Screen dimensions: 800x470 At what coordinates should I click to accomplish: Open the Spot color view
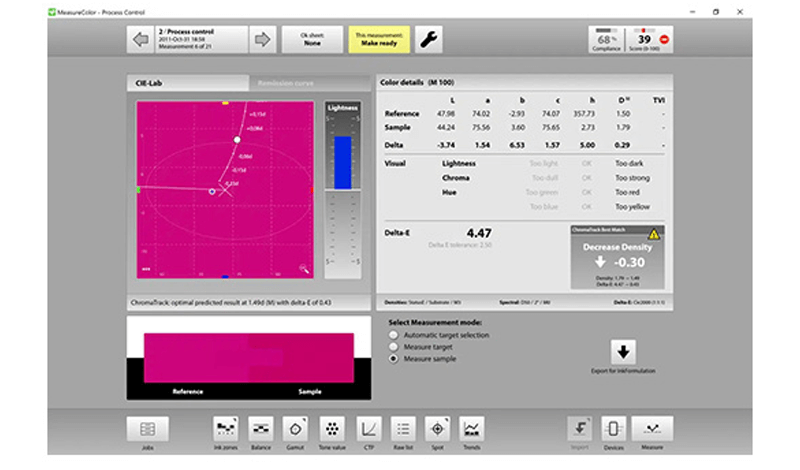click(x=437, y=429)
